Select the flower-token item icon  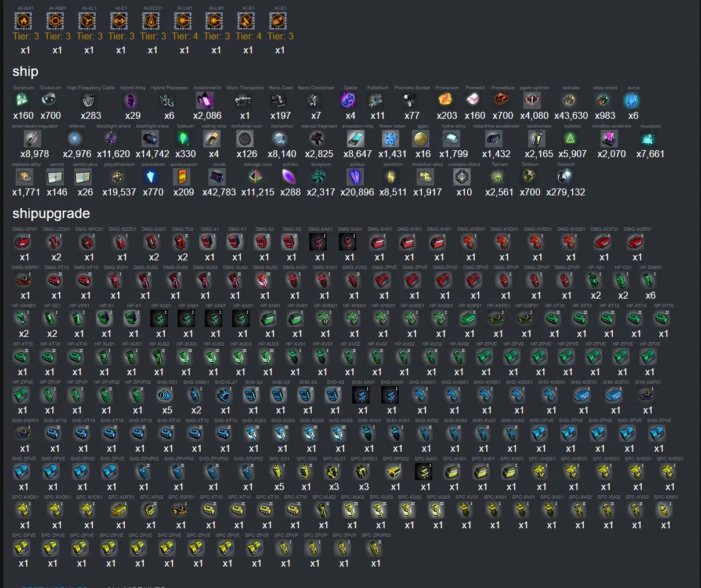pyautogui.click(x=391, y=139)
